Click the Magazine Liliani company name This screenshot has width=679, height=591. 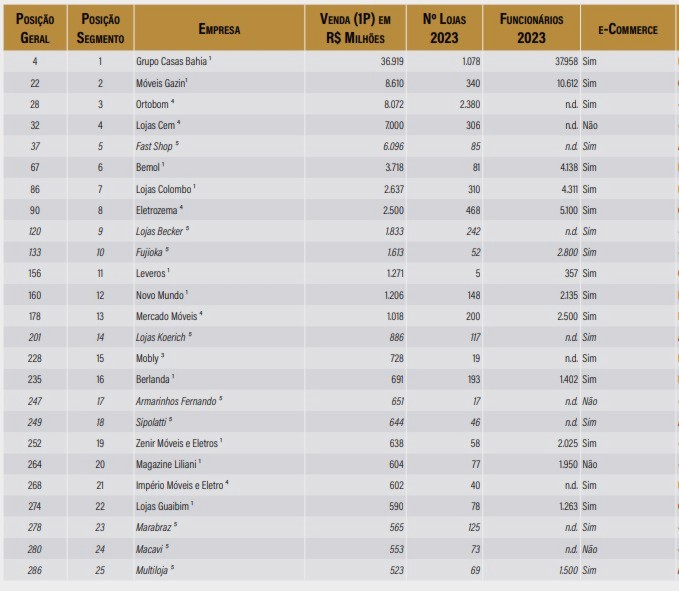coord(167,463)
